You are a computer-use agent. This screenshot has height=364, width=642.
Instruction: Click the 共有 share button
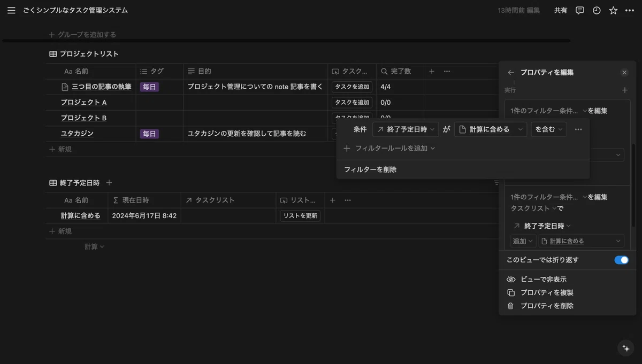point(561,10)
